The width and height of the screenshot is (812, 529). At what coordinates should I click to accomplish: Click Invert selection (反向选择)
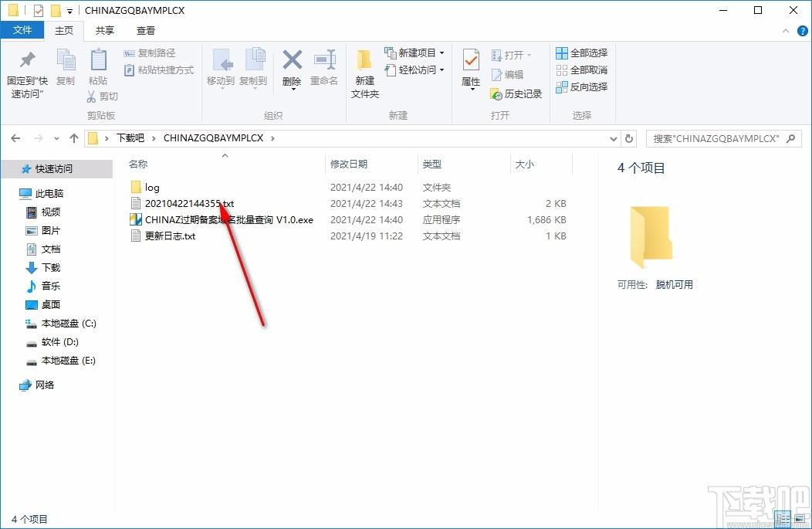pos(581,87)
